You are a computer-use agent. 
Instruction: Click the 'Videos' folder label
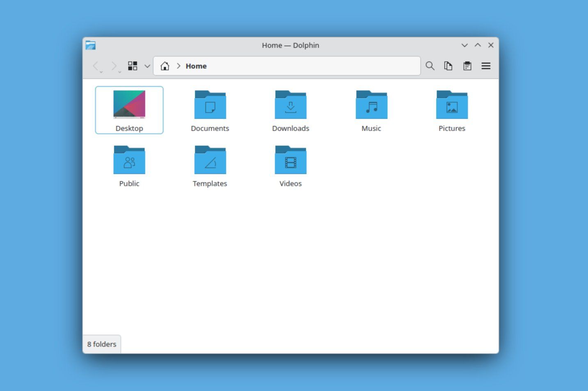291,184
